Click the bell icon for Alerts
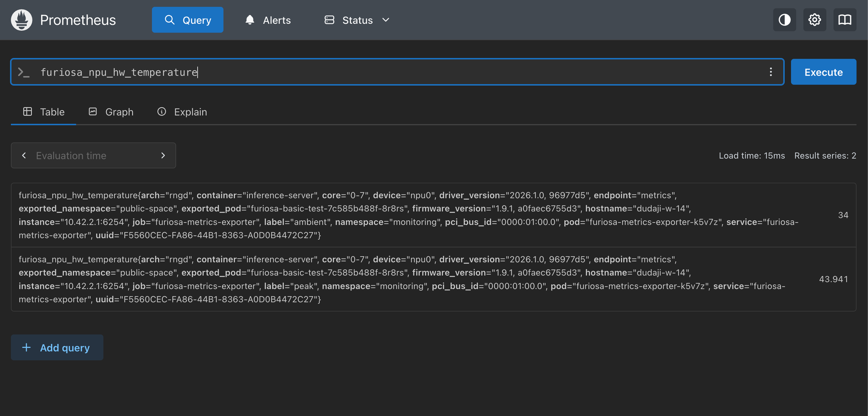This screenshot has height=416, width=868. coord(250,20)
